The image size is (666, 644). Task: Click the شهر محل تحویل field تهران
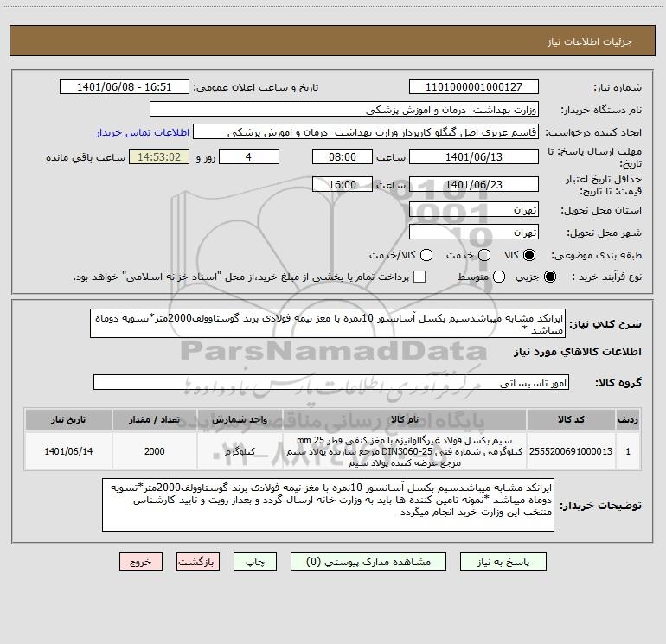pyautogui.click(x=474, y=232)
